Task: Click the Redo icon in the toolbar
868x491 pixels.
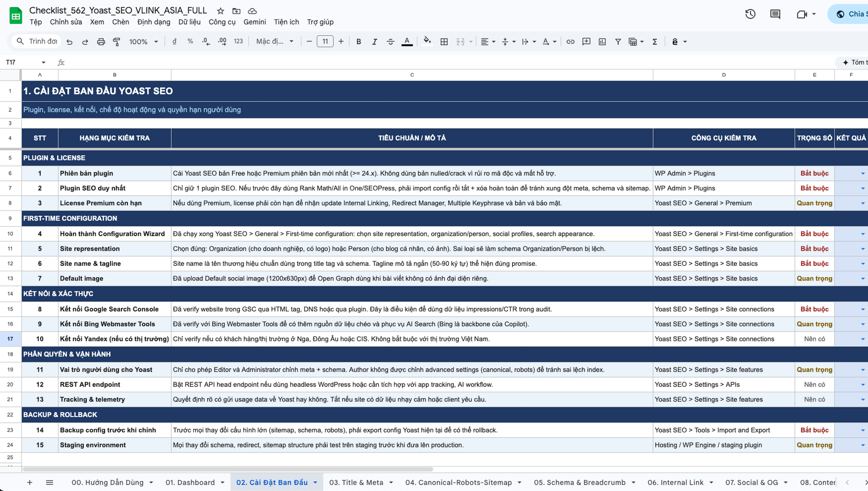Action: [85, 42]
